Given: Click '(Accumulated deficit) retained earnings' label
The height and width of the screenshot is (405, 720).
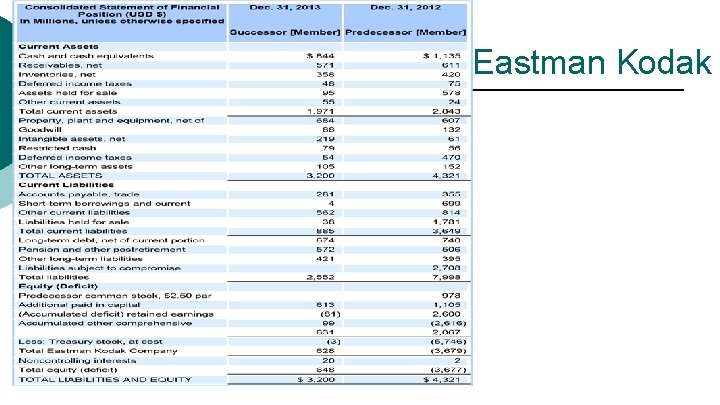Looking at the screenshot, I should 116,314.
